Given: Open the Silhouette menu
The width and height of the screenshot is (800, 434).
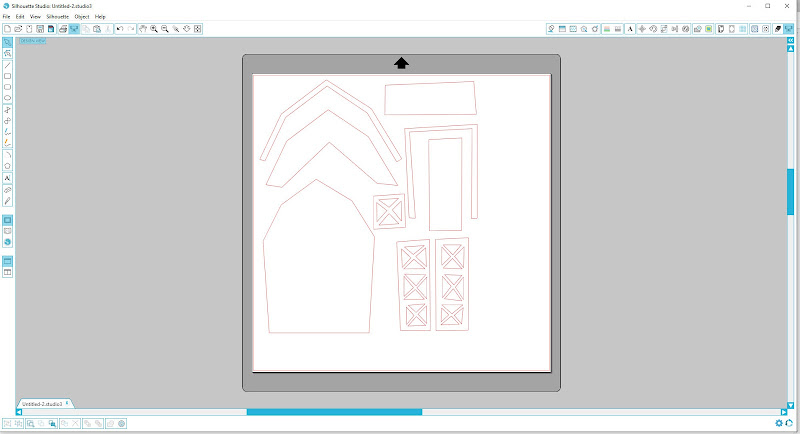Looking at the screenshot, I should (57, 17).
